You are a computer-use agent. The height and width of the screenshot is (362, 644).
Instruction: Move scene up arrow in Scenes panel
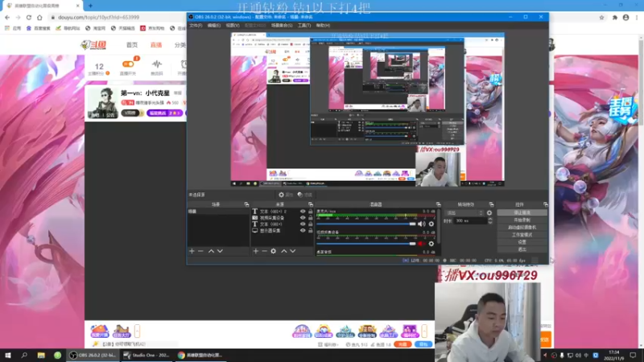click(211, 251)
